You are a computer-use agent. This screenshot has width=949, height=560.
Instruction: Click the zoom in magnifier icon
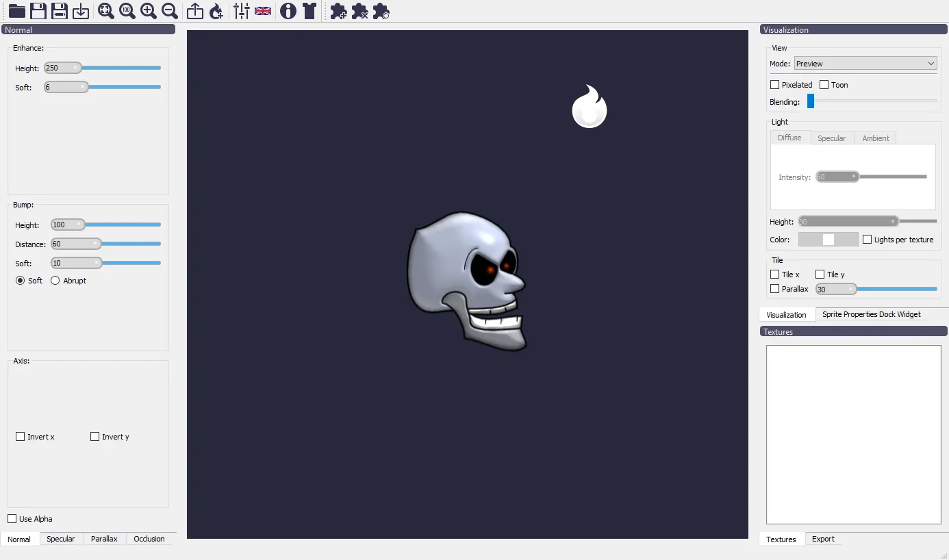(149, 11)
